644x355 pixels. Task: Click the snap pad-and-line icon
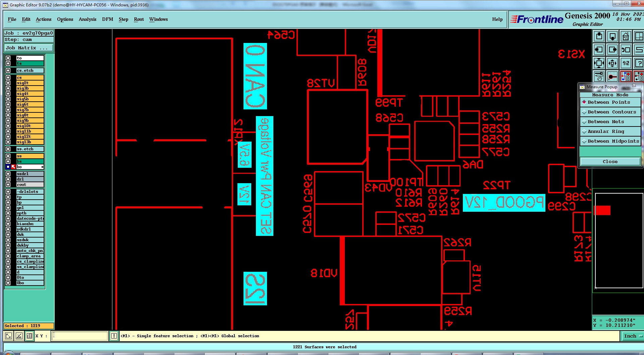click(x=612, y=76)
